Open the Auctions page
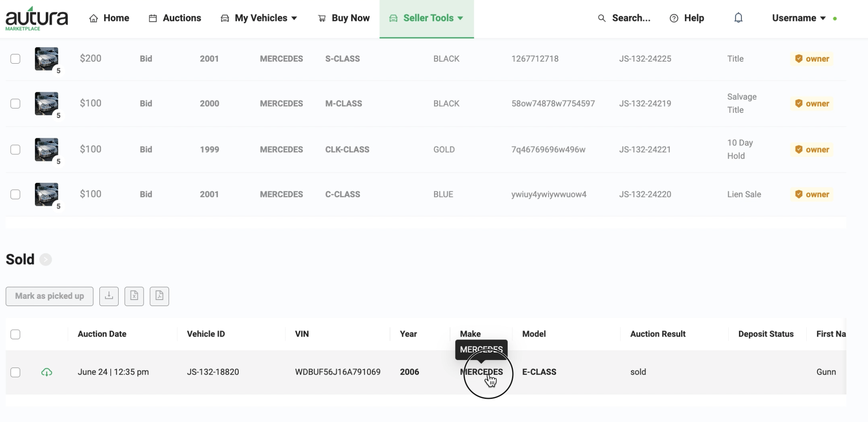Screen dimensions: 868x422 click(x=175, y=18)
